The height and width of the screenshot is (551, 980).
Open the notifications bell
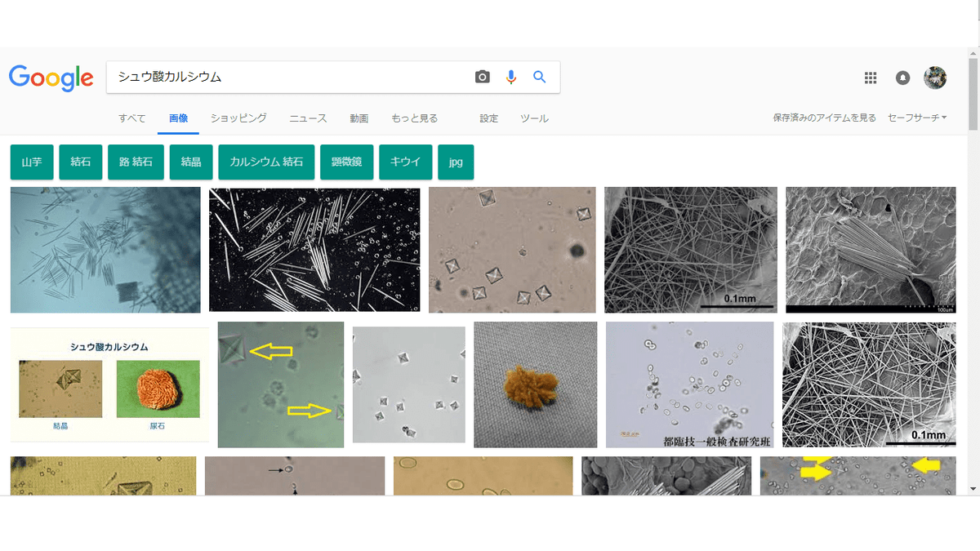point(902,78)
